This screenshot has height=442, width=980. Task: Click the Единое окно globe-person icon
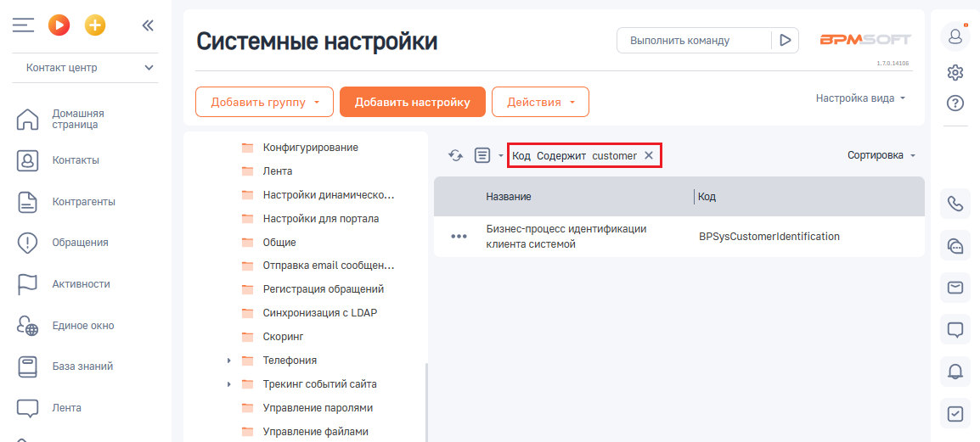click(x=27, y=325)
